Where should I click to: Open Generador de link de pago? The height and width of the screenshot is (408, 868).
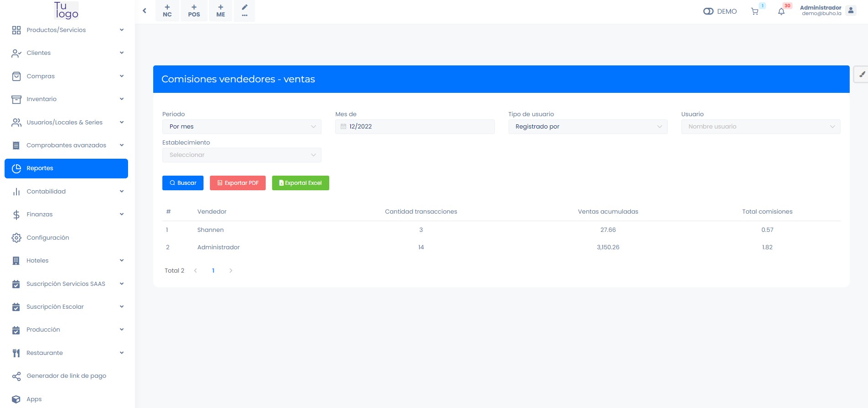(x=66, y=376)
